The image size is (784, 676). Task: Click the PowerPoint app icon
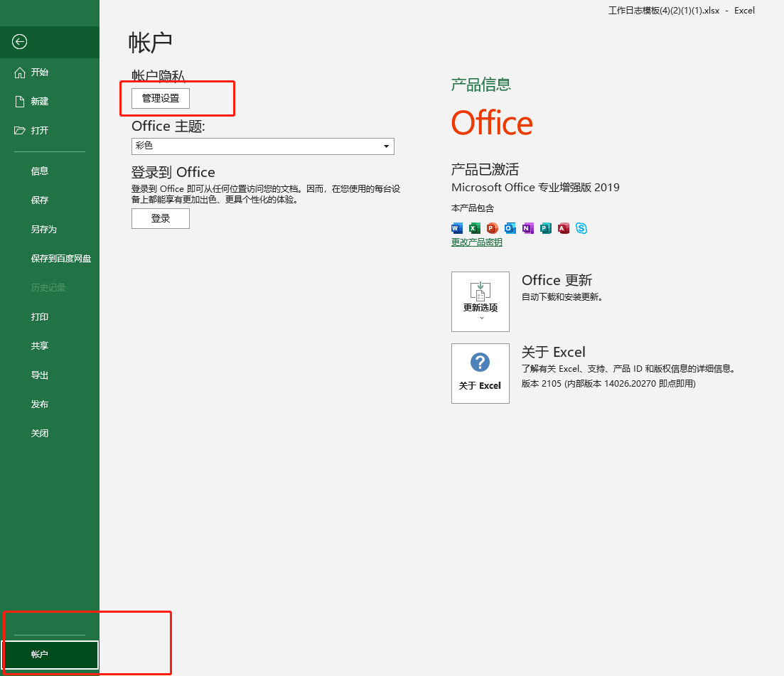[x=493, y=228]
